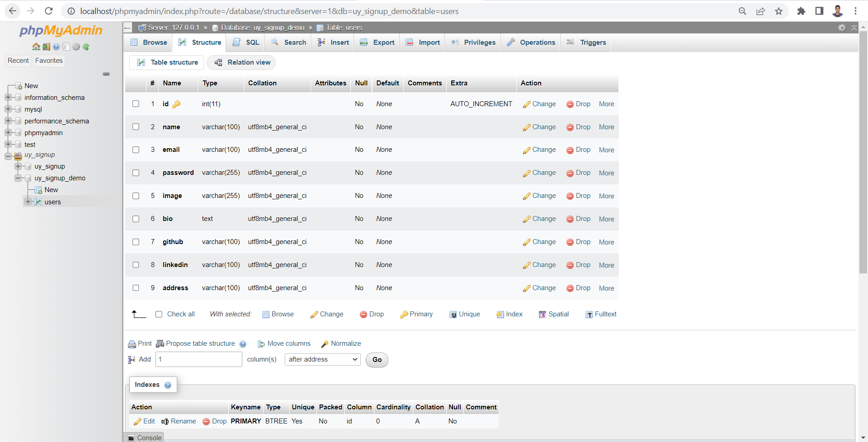Image resolution: width=868 pixels, height=442 pixels.
Task: Select the checkbox next to the password column
Action: click(x=136, y=173)
